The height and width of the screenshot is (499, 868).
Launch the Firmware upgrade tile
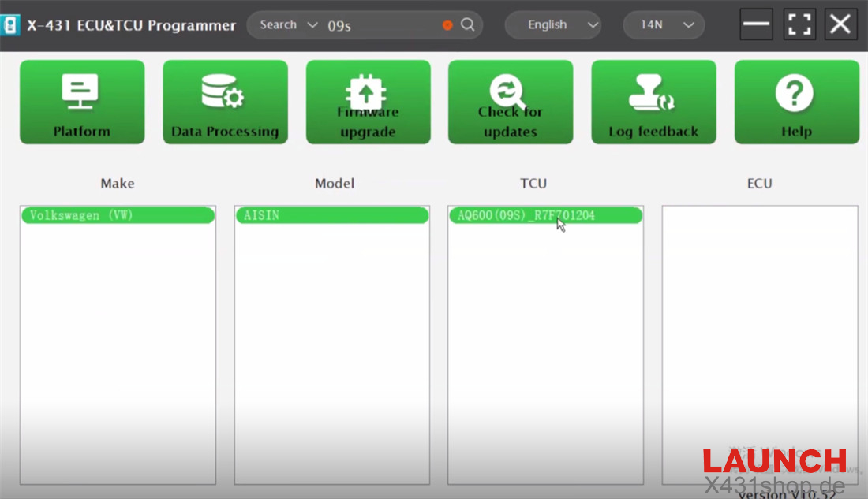(368, 102)
